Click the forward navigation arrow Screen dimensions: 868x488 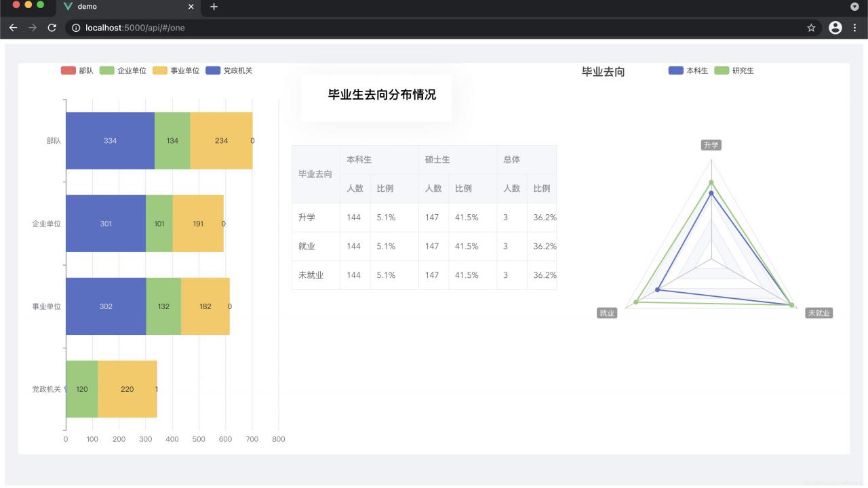click(32, 28)
